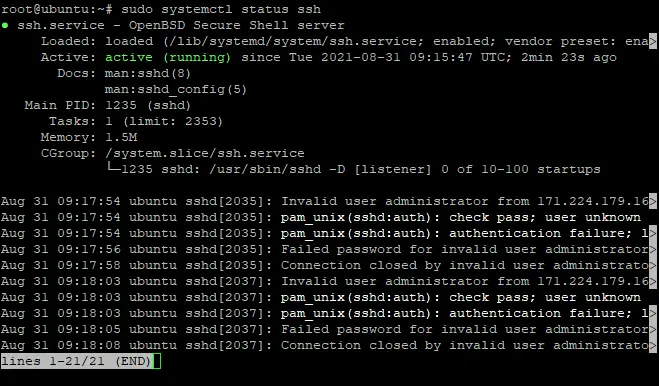Click the man:sshd_config(5) docs reference
Screen dimensions: 659x386
[x=176, y=89]
